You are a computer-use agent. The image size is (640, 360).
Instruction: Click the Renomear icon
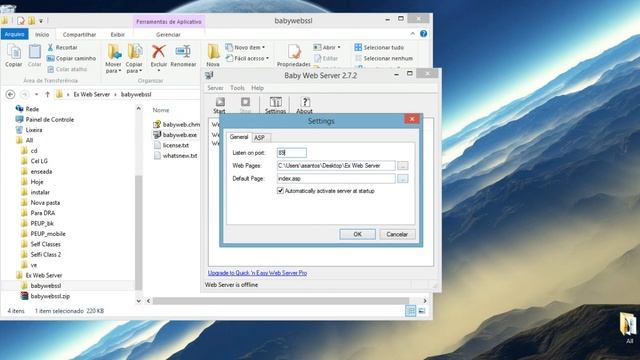183,56
